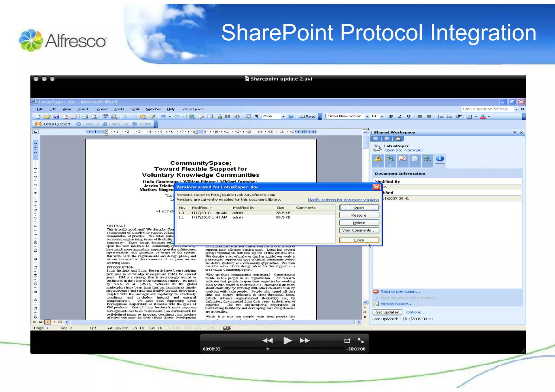The height and width of the screenshot is (392, 555).
Task: Click the Microsoft Word Help question icon
Action: click(291, 116)
